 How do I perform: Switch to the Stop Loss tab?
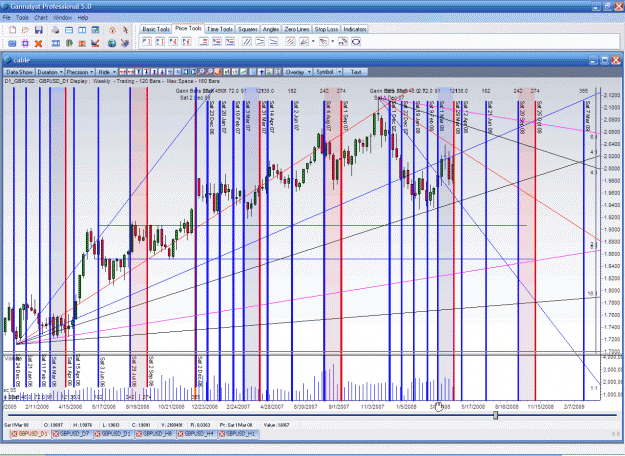tap(326, 29)
